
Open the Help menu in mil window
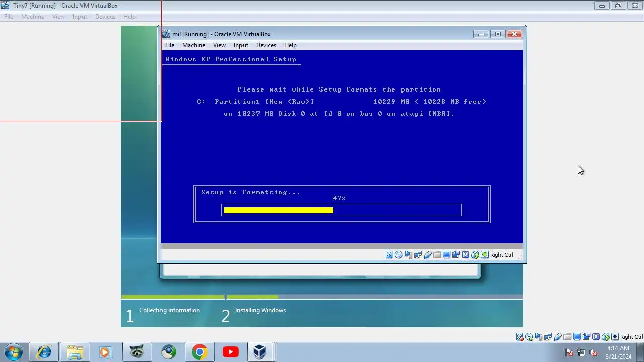[290, 45]
